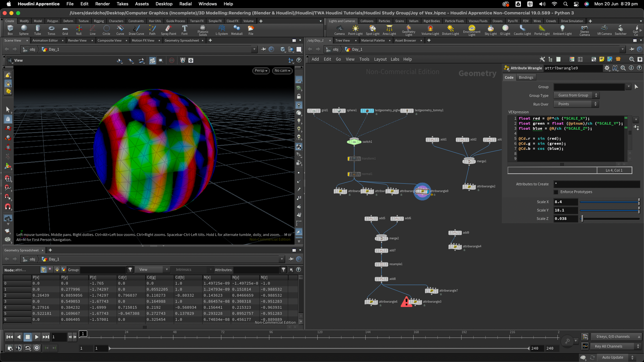This screenshot has height=362, width=644.
Task: Enable the Enforce Prototypes checkbox
Action: click(556, 192)
